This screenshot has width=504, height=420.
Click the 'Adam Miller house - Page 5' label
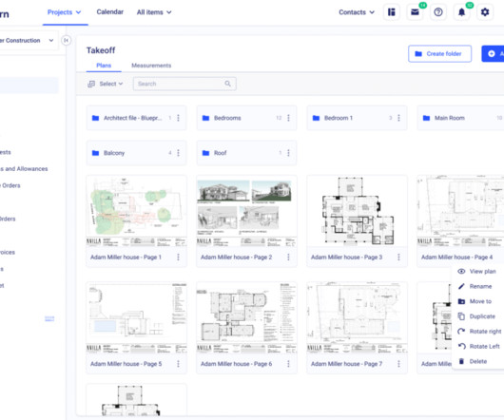[x=126, y=364]
